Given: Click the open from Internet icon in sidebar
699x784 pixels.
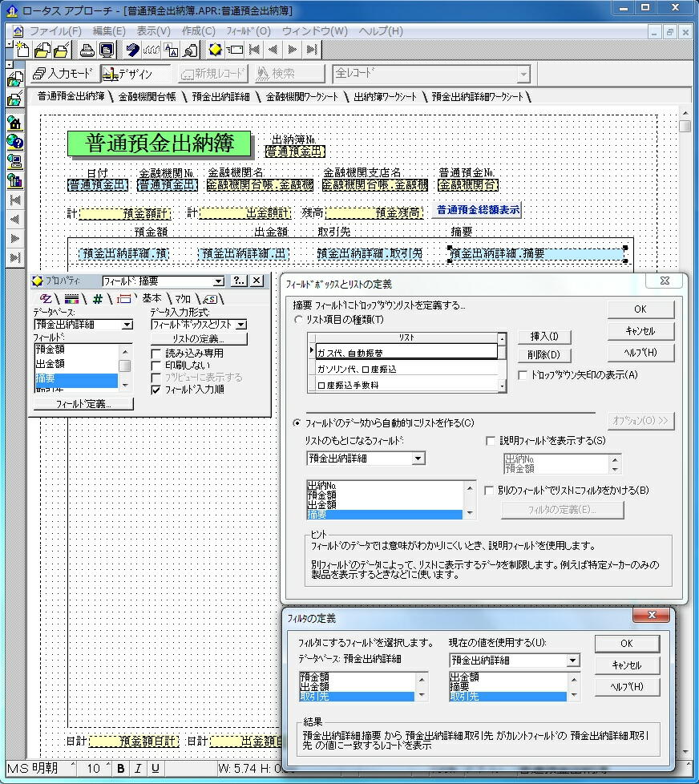Looking at the screenshot, I should (15, 79).
